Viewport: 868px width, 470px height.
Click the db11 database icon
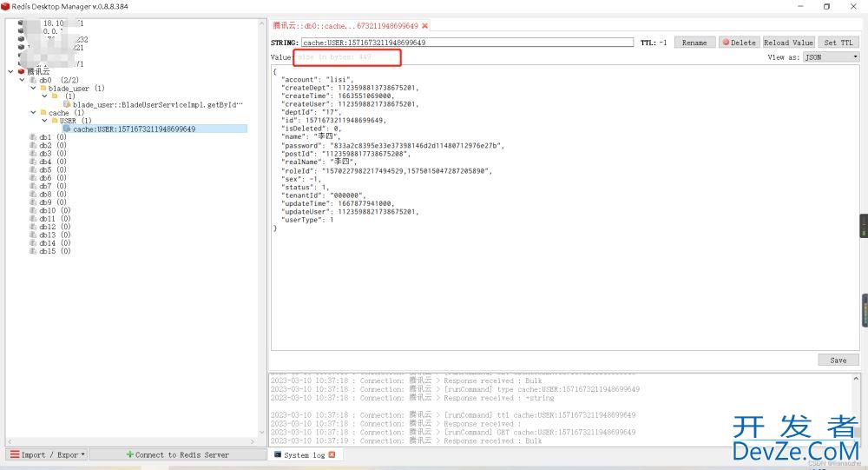coord(33,218)
